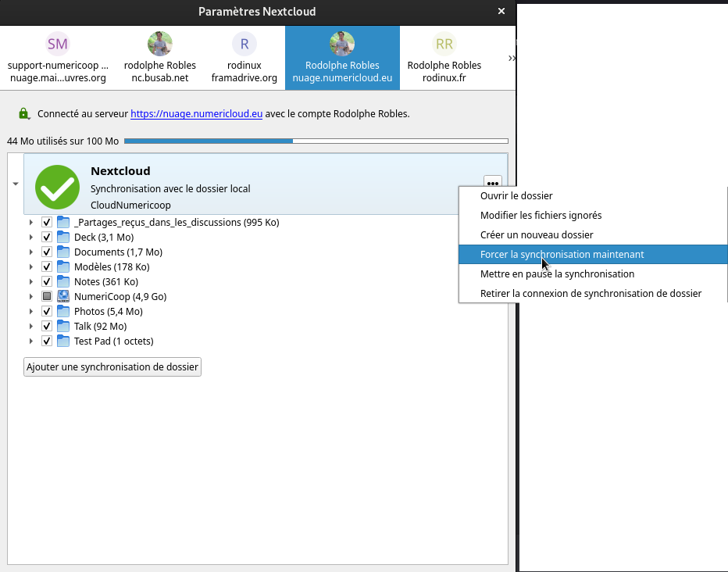Select Forcer la synchronisation maintenant
The height and width of the screenshot is (572, 728).
coord(593,255)
